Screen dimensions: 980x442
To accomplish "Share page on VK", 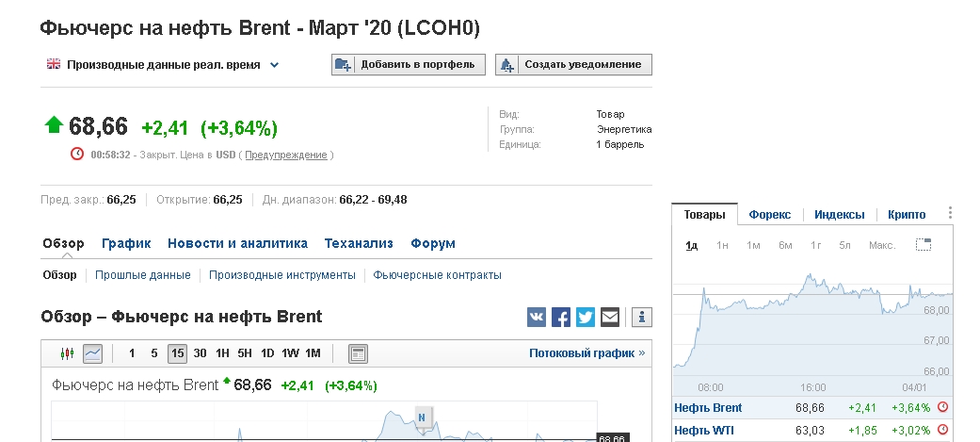I will click(x=537, y=317).
